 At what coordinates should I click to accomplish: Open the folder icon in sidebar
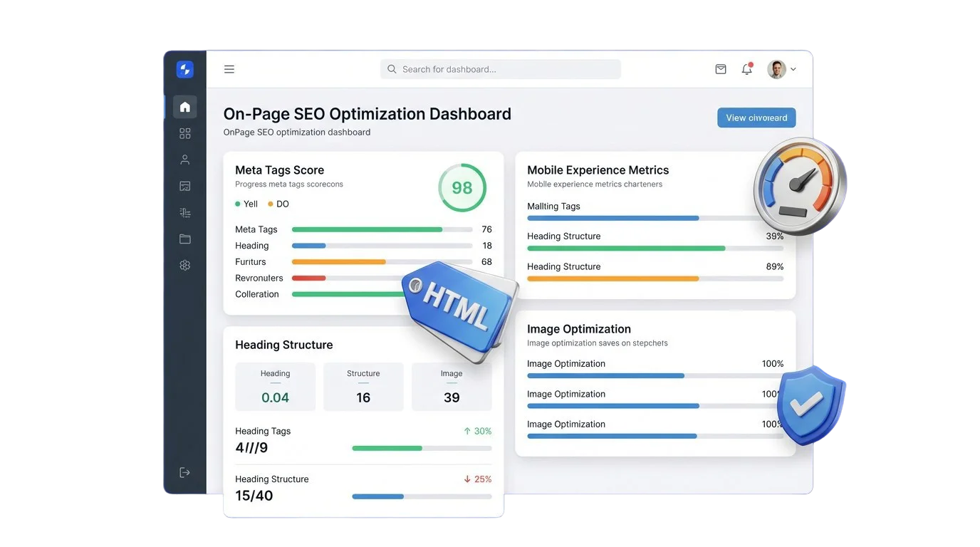tap(185, 239)
